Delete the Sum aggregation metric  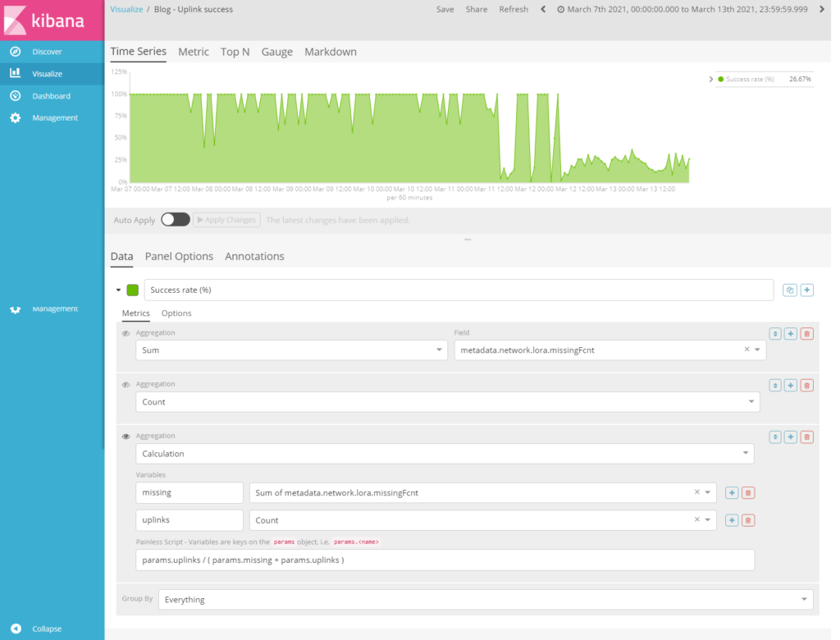[x=807, y=333]
